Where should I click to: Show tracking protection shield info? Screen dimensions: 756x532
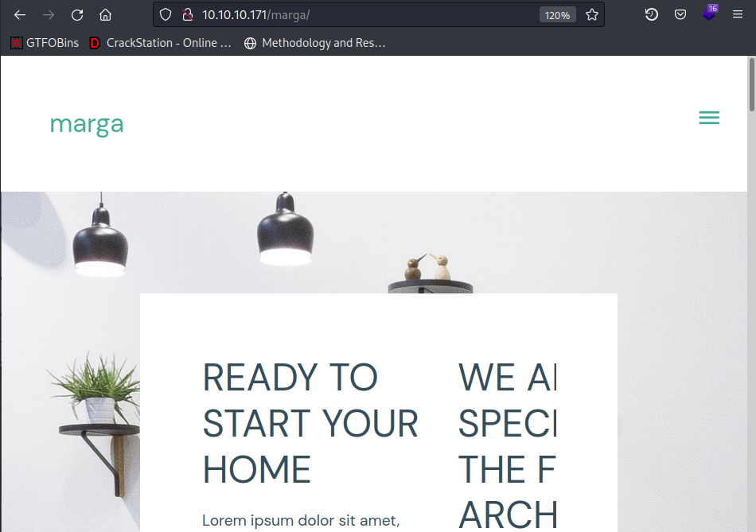[x=166, y=15]
